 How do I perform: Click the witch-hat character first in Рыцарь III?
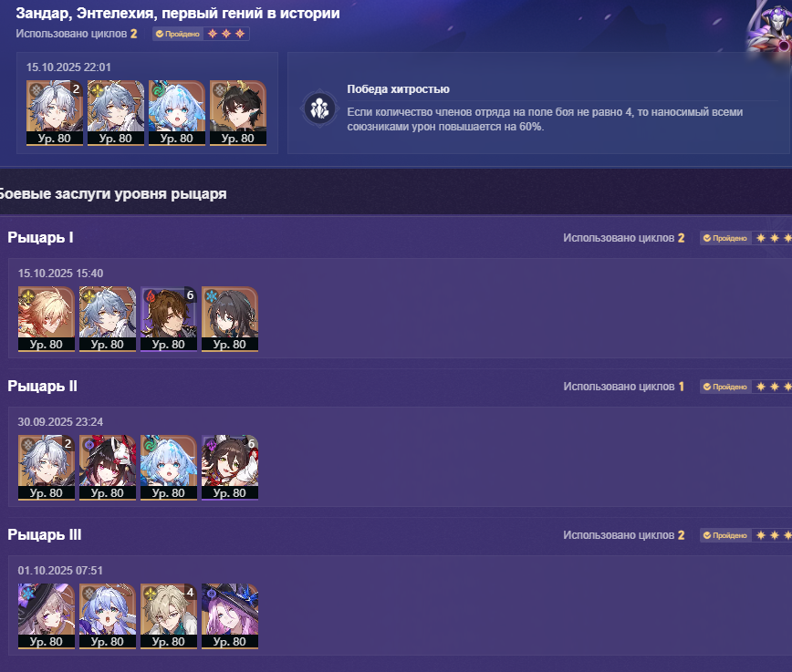click(x=47, y=616)
